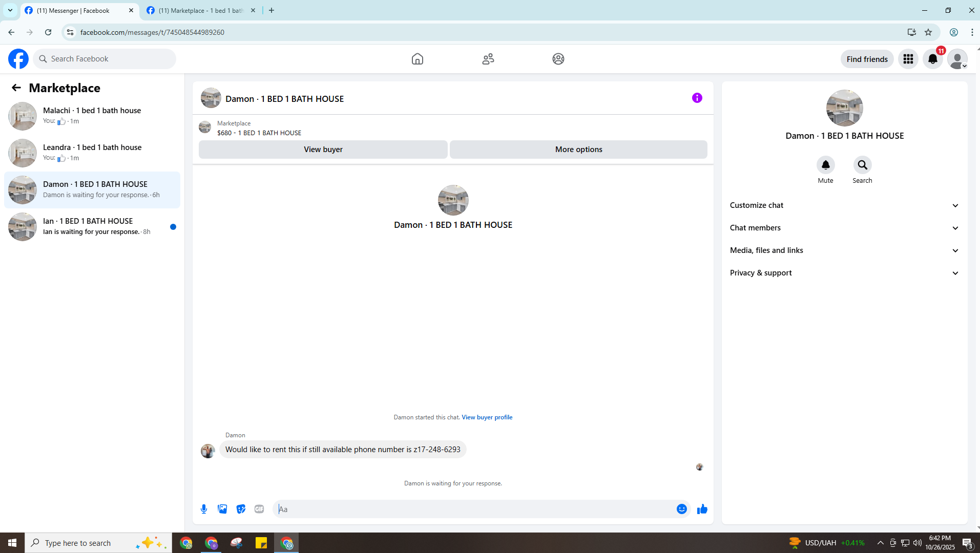Choose a GIF icon
The height and width of the screenshot is (553, 980).
coord(259,509)
